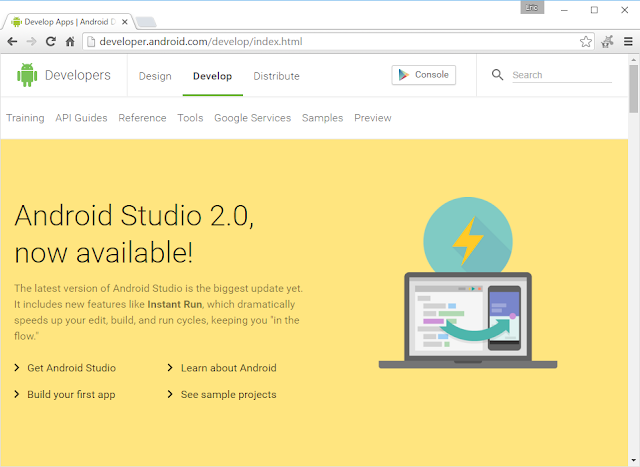640x467 pixels.
Task: Click the vertical scrollbar thumb
Action: tap(633, 89)
